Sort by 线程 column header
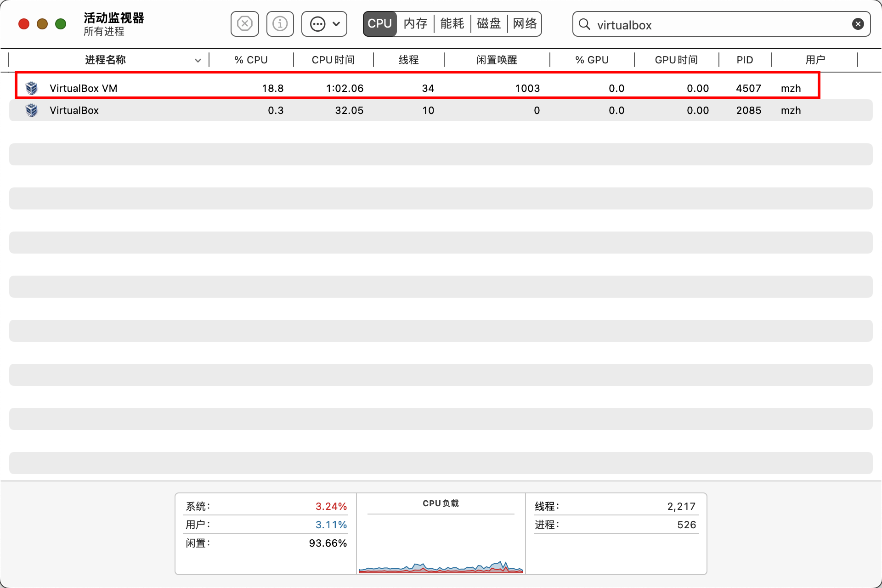 click(x=408, y=60)
